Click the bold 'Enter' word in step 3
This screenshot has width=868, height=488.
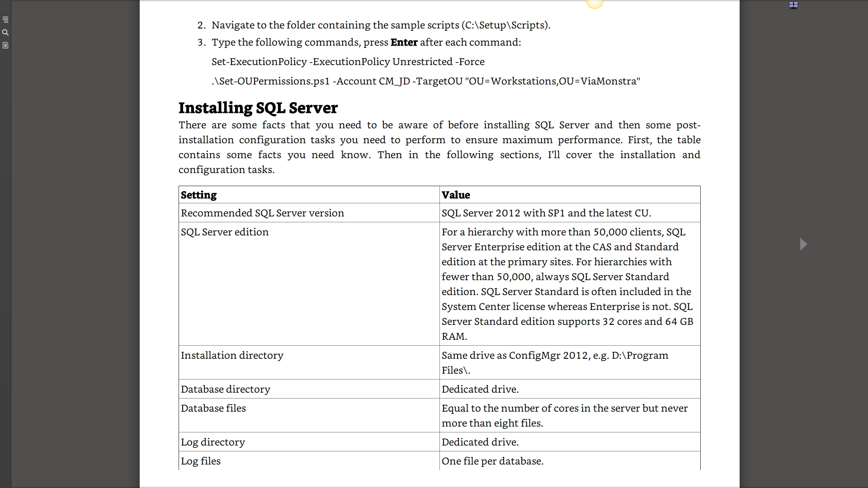404,42
